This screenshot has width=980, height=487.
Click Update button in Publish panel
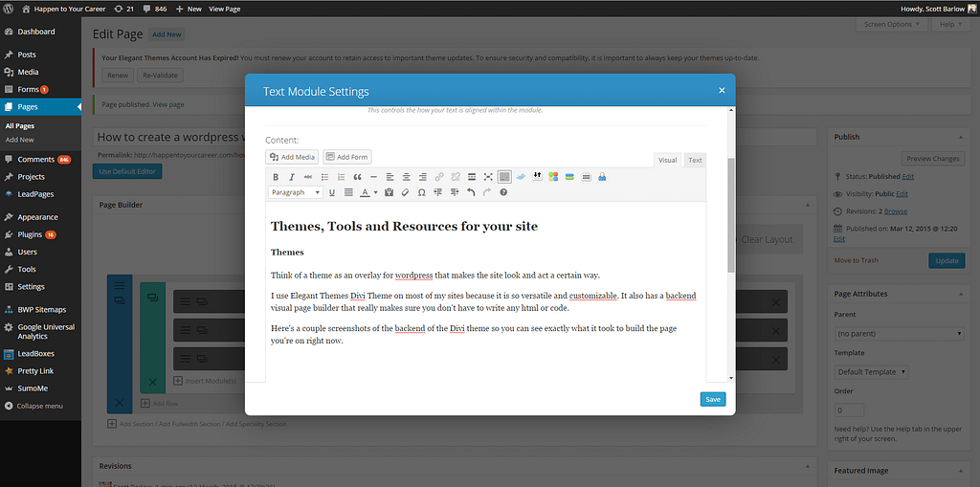click(x=947, y=260)
